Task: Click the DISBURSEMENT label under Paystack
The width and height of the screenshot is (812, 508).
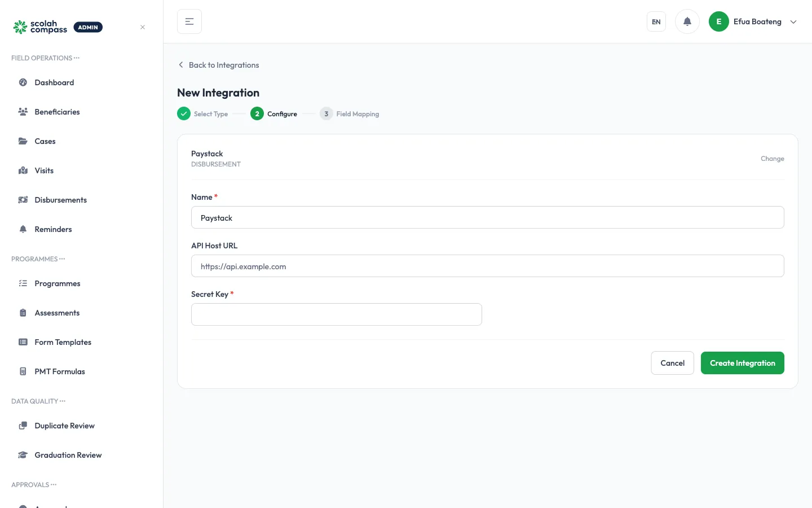Action: click(216, 164)
